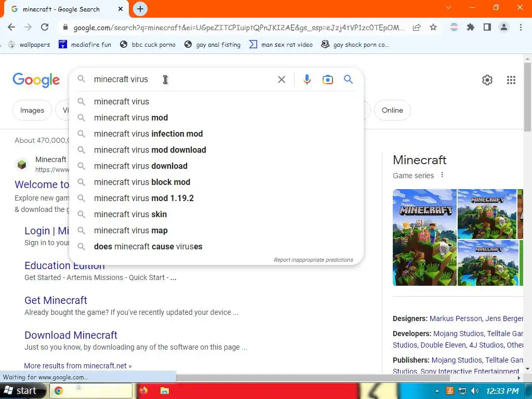Click the back navigation arrow
Image resolution: width=532 pixels, height=399 pixels.
click(x=11, y=27)
